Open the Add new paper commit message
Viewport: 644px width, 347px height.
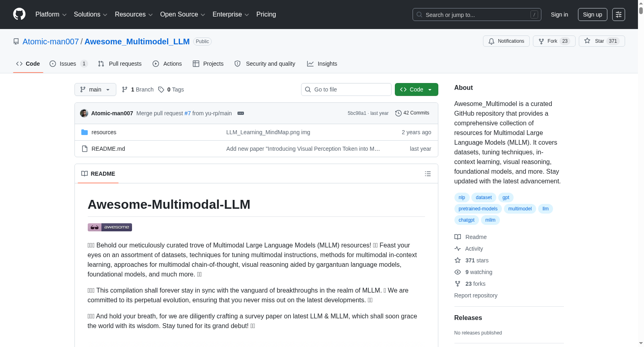pos(303,149)
